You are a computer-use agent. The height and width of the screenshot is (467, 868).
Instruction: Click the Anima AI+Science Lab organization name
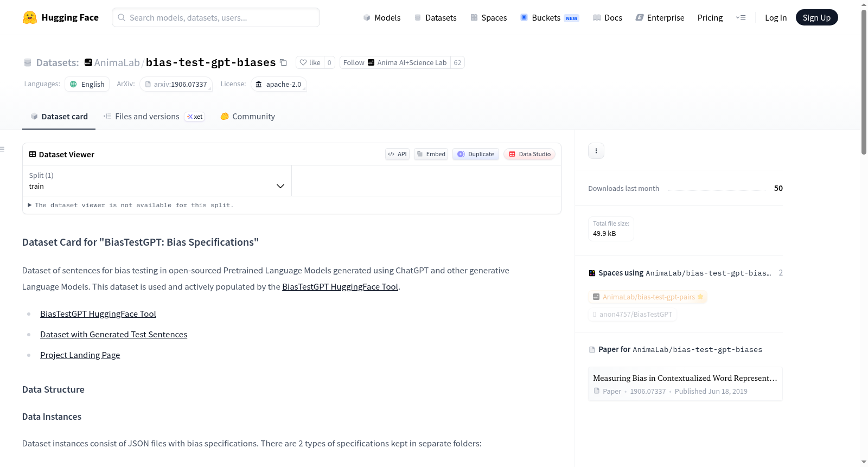click(x=412, y=62)
